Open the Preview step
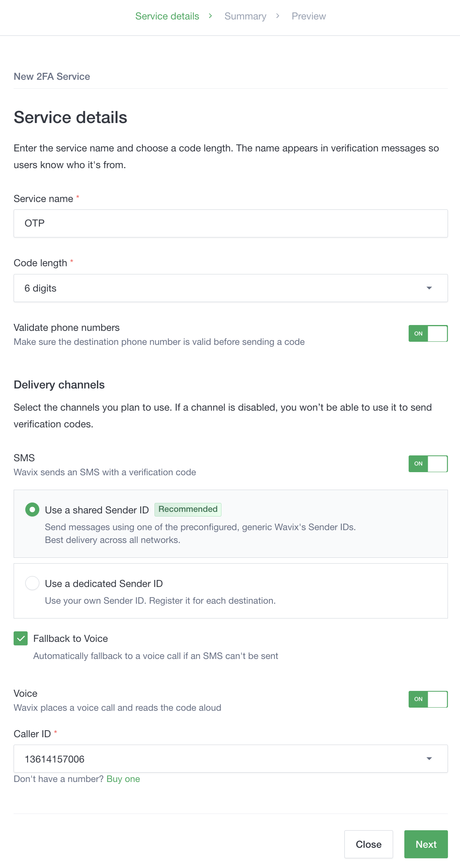This screenshot has width=460, height=868. tap(309, 16)
